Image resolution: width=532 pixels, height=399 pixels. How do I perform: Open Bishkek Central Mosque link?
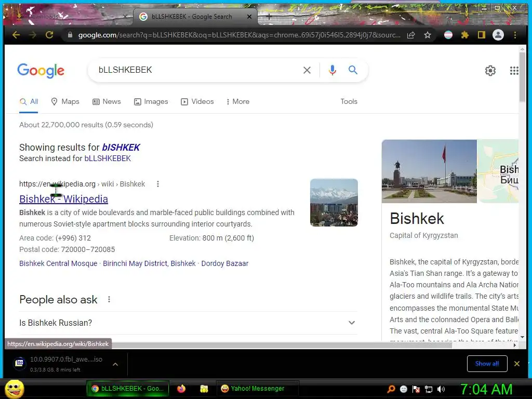click(x=58, y=263)
